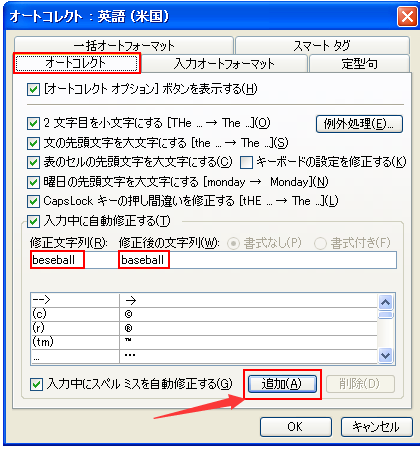Click the list scrollbar thumb
The width and height of the screenshot is (420, 450).
point(386,315)
